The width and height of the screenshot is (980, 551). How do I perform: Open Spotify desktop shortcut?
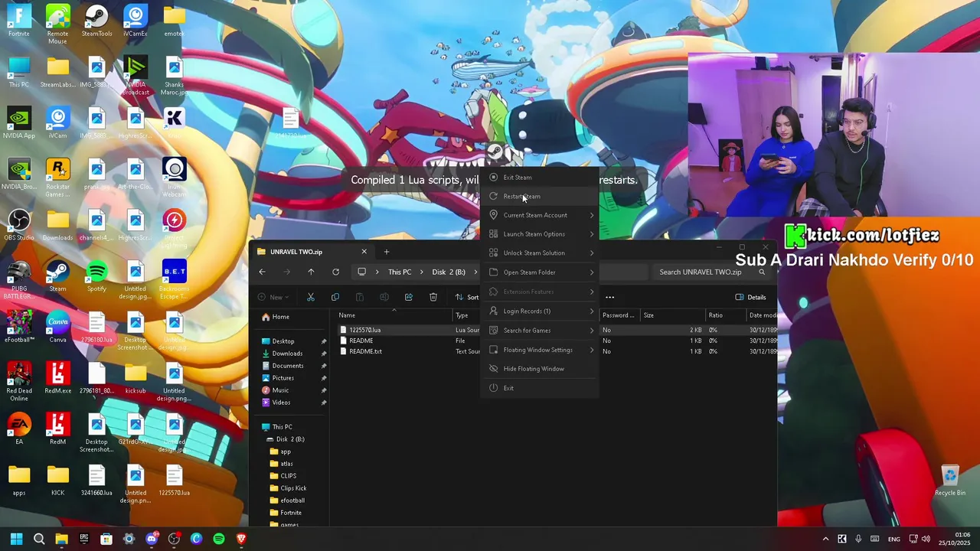pyautogui.click(x=96, y=276)
